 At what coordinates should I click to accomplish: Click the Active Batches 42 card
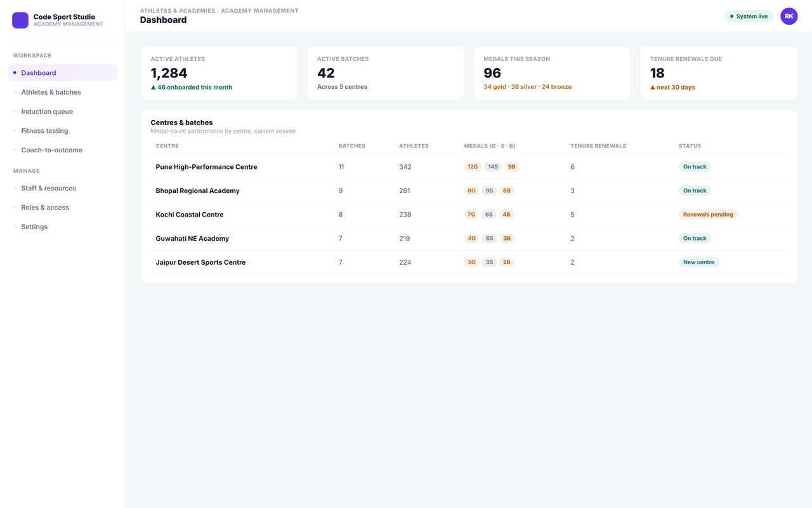pyautogui.click(x=386, y=73)
